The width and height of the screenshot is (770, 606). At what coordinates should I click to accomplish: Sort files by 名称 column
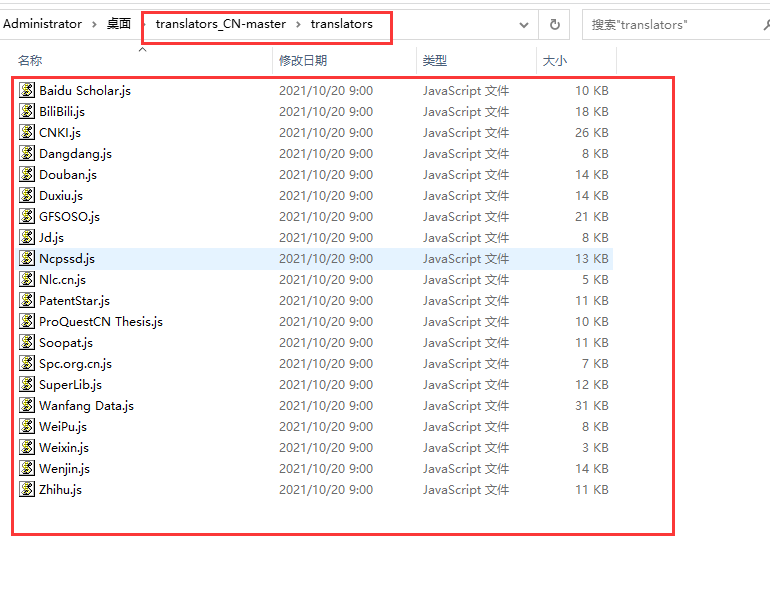click(x=30, y=60)
